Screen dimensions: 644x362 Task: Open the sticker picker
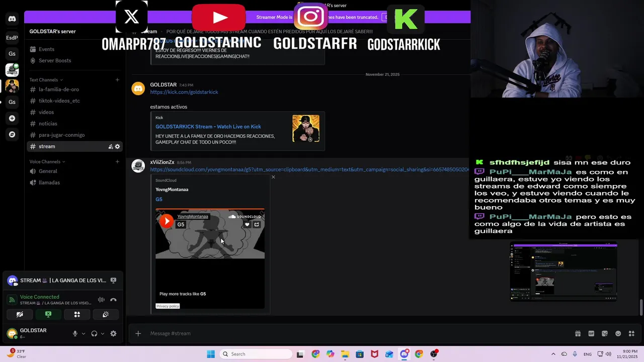click(605, 333)
